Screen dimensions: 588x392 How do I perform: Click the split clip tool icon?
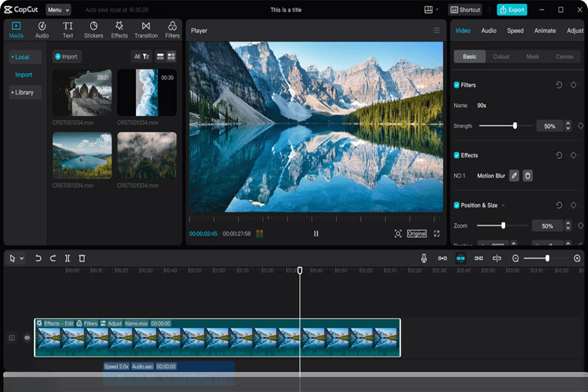[67, 258]
